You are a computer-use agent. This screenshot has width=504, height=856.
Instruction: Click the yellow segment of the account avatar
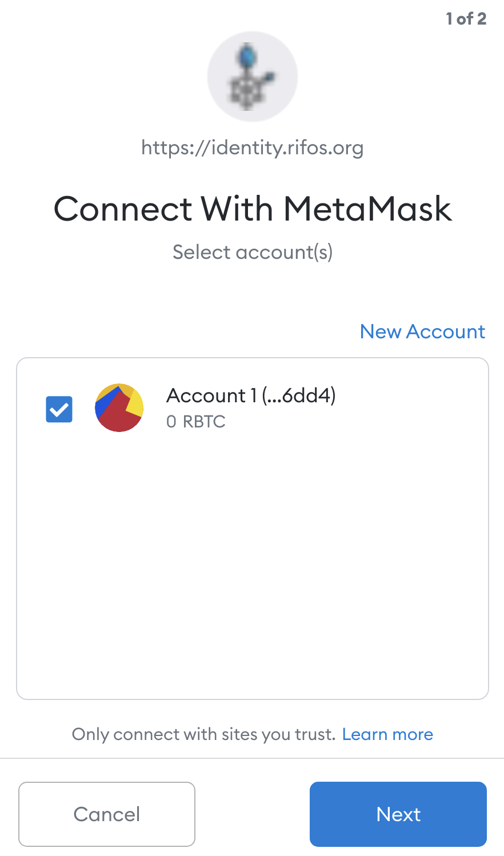click(135, 405)
